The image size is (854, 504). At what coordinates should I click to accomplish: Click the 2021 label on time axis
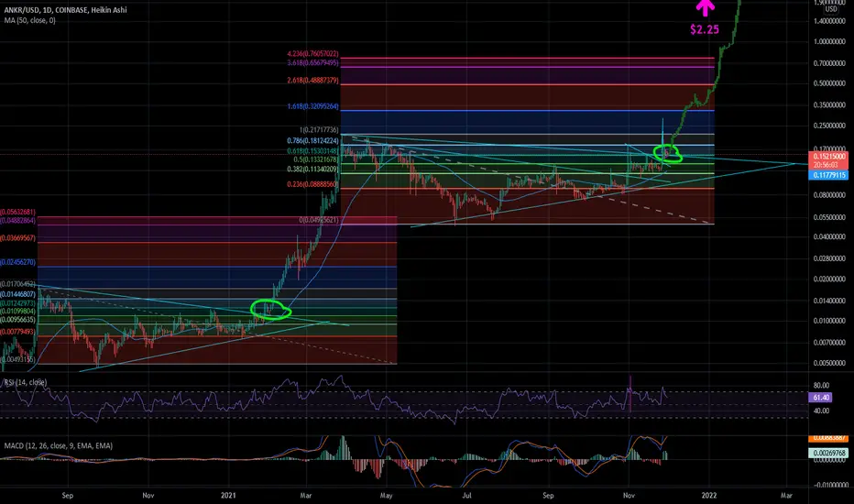[x=228, y=495]
